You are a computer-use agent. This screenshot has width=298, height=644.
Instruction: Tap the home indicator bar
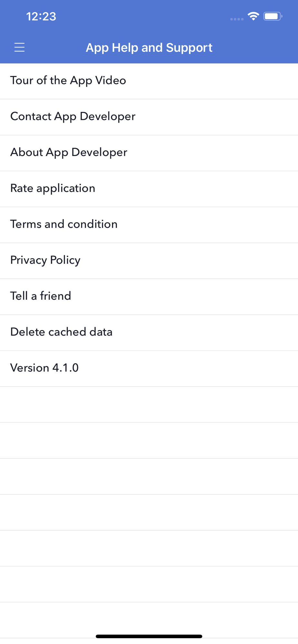(149, 636)
